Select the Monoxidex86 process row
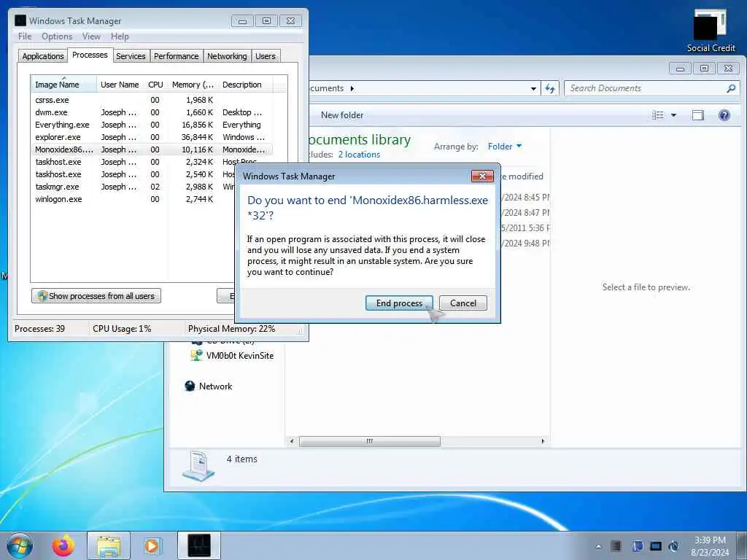 coord(152,149)
